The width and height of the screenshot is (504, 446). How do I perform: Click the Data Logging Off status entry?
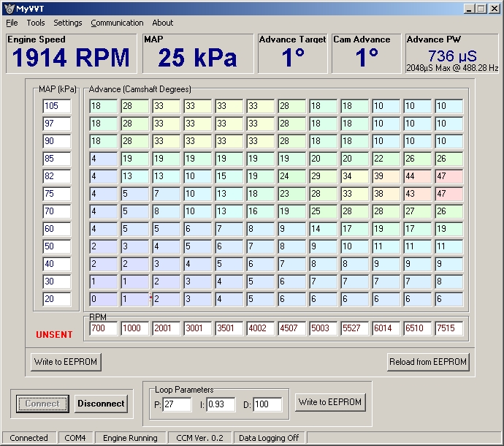click(269, 438)
